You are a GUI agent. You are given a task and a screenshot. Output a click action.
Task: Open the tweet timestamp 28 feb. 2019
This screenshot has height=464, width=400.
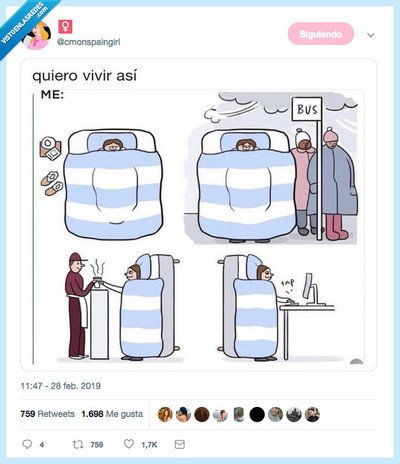coord(60,386)
